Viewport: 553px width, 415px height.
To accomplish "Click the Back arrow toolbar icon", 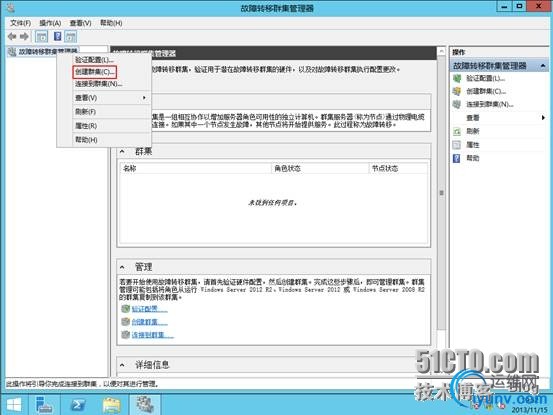I will [x=12, y=36].
